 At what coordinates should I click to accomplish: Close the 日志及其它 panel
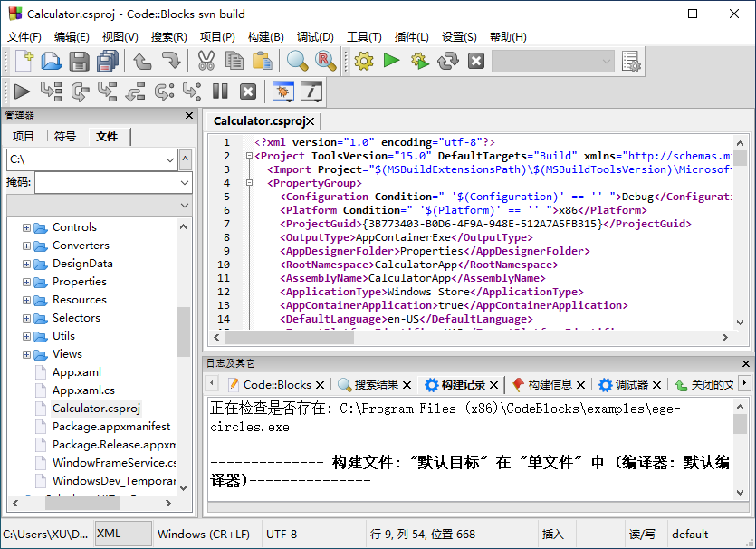(745, 363)
